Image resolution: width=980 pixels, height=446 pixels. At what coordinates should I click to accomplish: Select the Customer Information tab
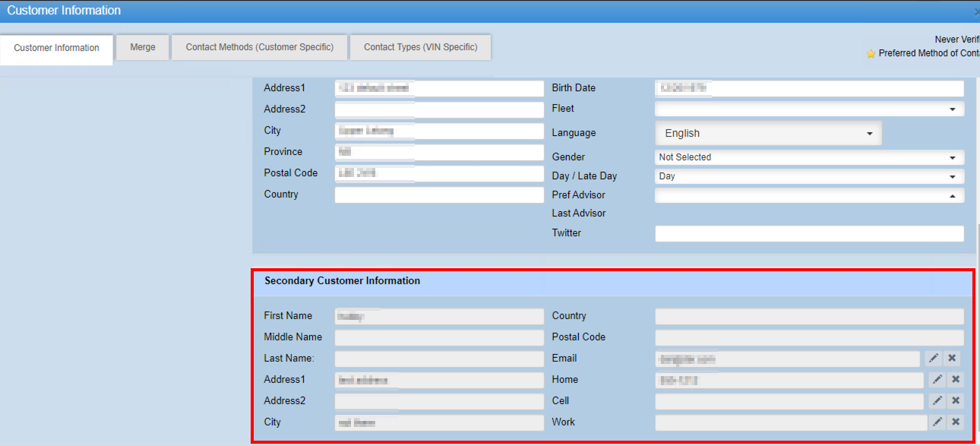[57, 48]
